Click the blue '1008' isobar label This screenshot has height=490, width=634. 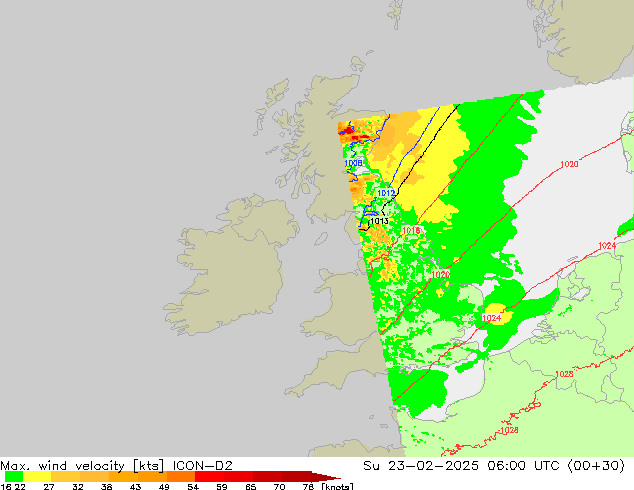coord(353,163)
